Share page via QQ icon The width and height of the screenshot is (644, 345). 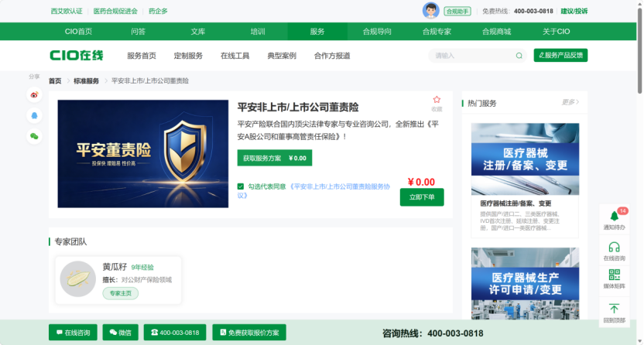point(35,116)
